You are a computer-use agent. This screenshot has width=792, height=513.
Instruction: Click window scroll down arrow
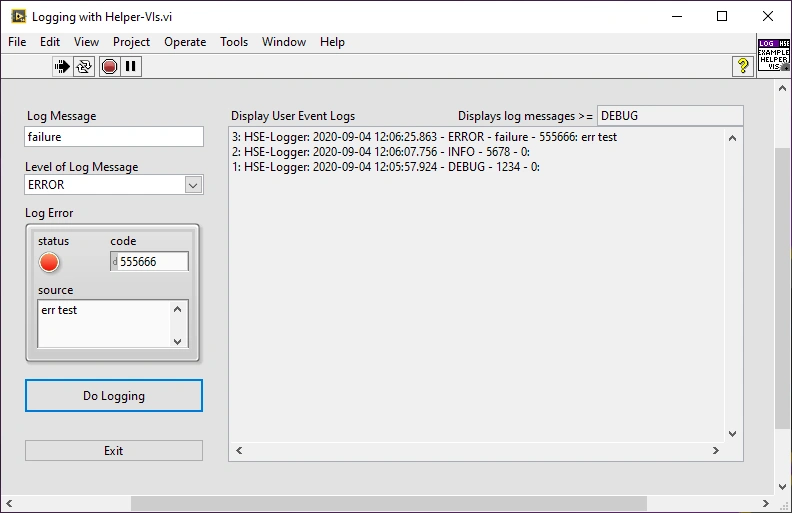[x=782, y=487]
